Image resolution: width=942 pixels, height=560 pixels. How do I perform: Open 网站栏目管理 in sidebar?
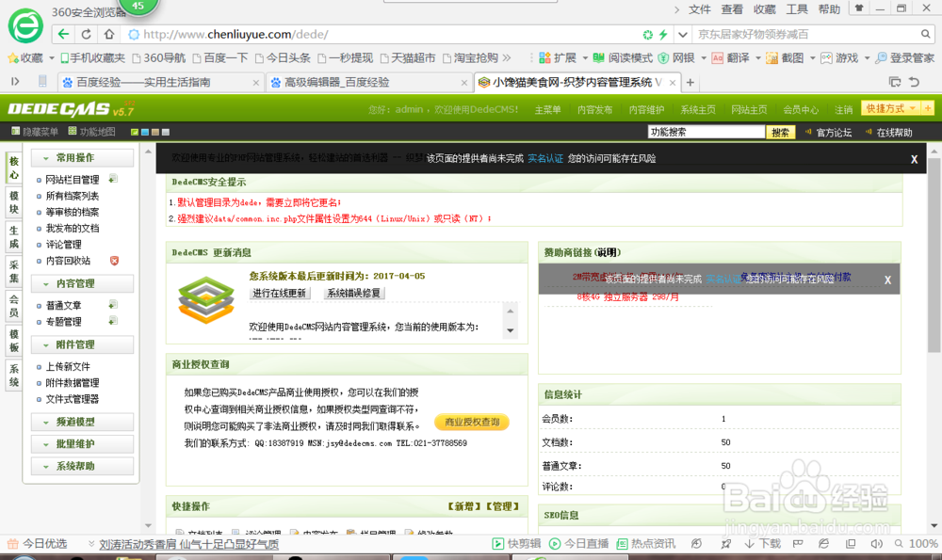(x=73, y=180)
